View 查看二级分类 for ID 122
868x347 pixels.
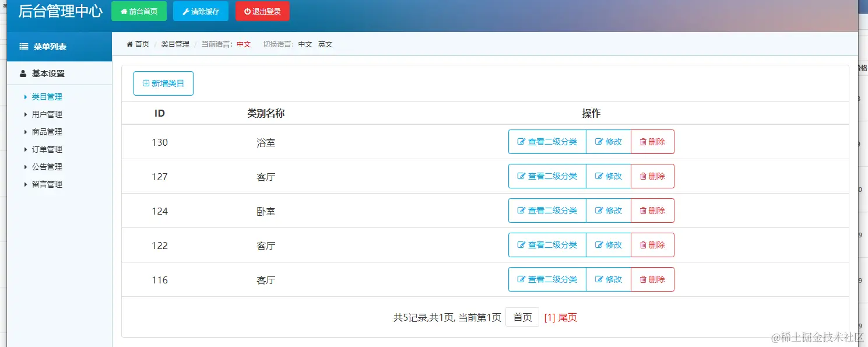547,245
